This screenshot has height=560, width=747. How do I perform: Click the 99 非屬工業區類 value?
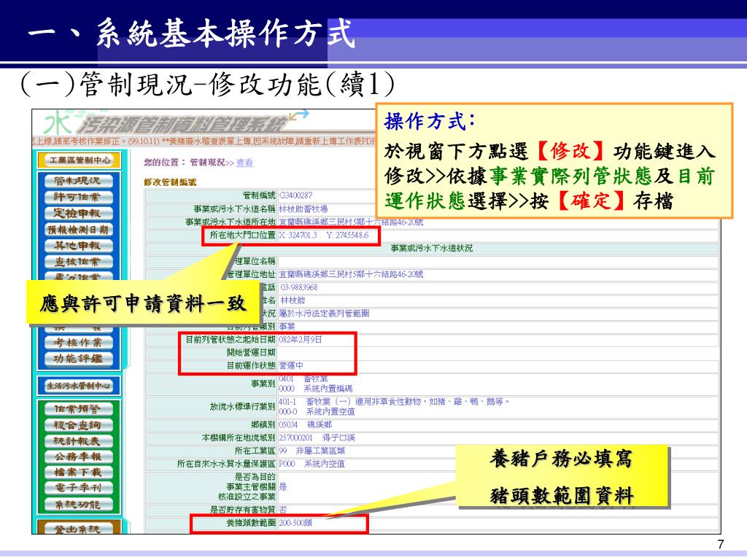click(312, 451)
